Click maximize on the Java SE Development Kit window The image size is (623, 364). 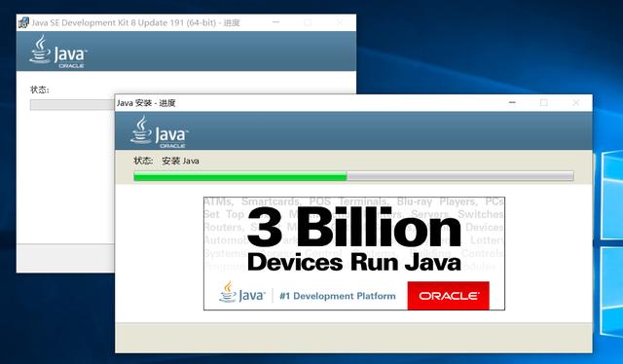coord(308,22)
